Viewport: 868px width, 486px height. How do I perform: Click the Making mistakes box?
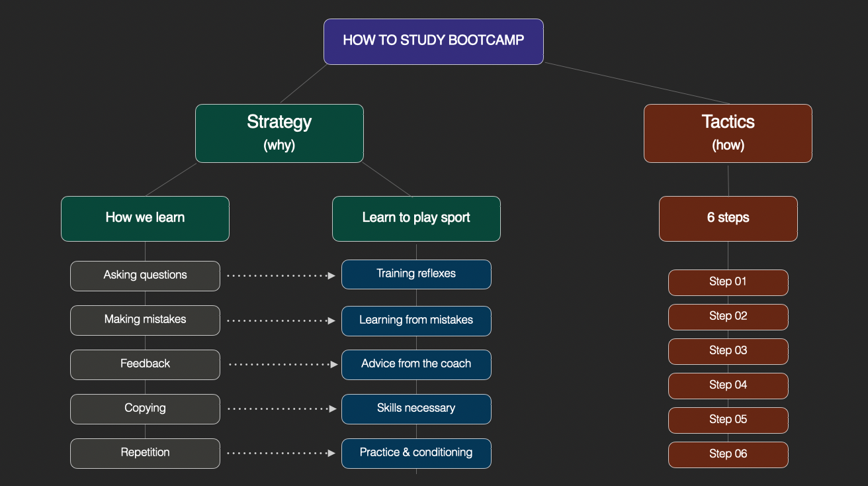point(145,320)
